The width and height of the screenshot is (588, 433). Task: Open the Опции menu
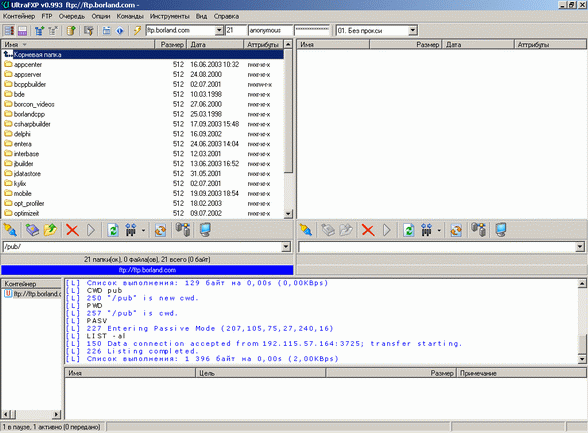coord(101,16)
